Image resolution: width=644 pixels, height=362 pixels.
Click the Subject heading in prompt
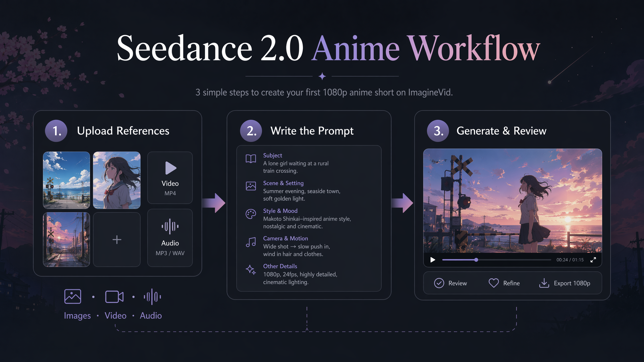[272, 155]
